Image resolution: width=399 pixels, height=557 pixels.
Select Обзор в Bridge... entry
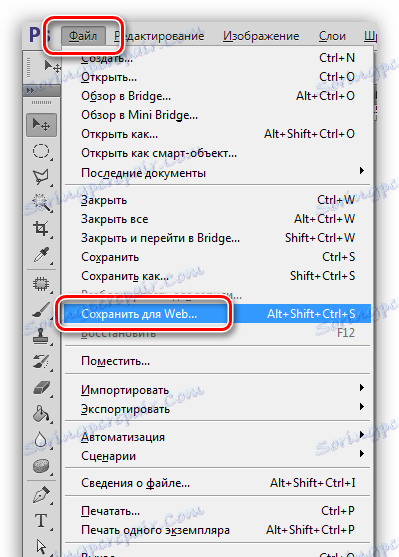[x=217, y=96]
